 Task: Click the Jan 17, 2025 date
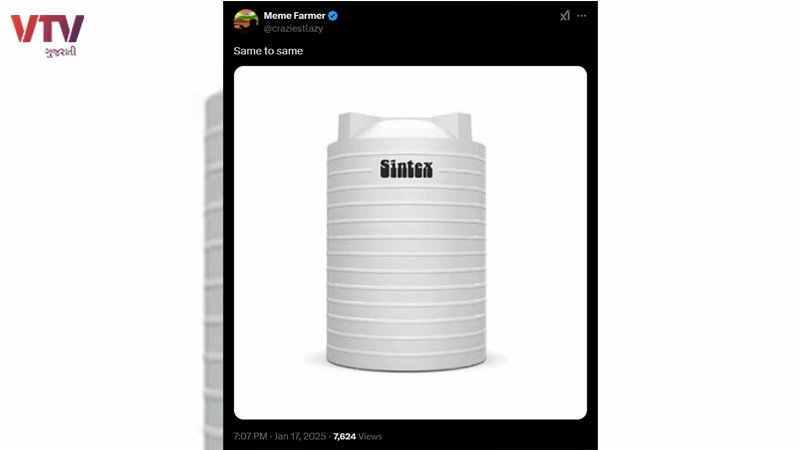tap(300, 436)
